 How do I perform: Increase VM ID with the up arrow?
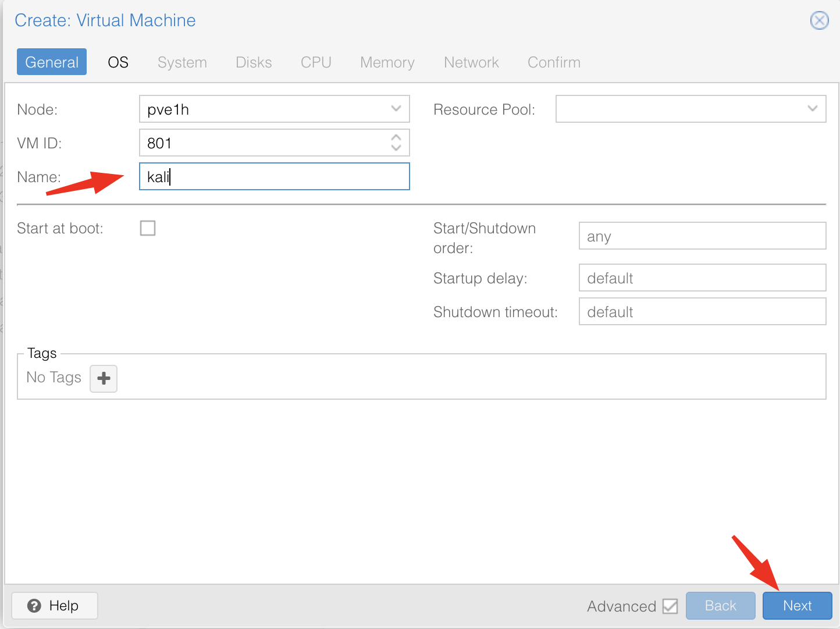[396, 138]
